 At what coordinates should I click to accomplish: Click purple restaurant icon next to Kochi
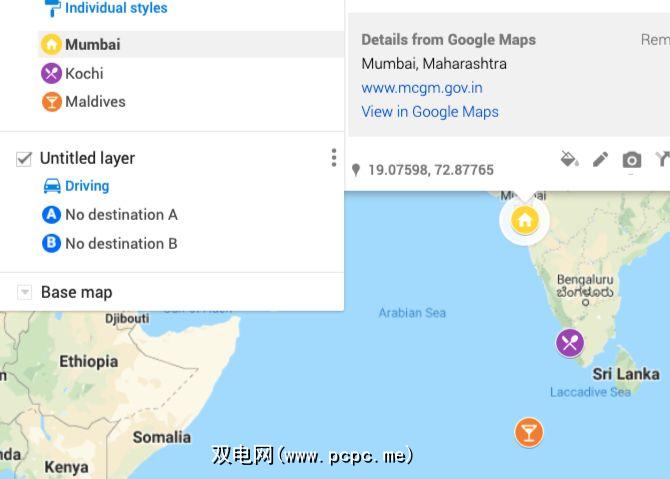point(51,73)
